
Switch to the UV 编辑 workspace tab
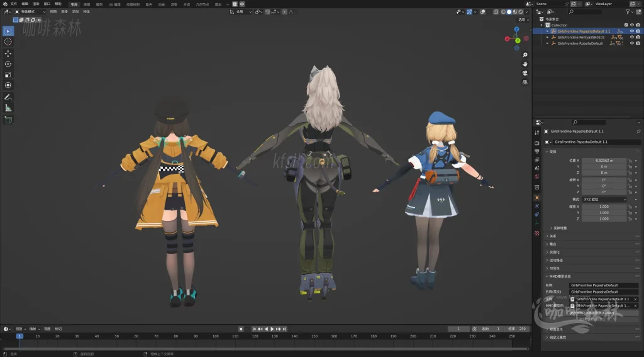coord(114,4)
